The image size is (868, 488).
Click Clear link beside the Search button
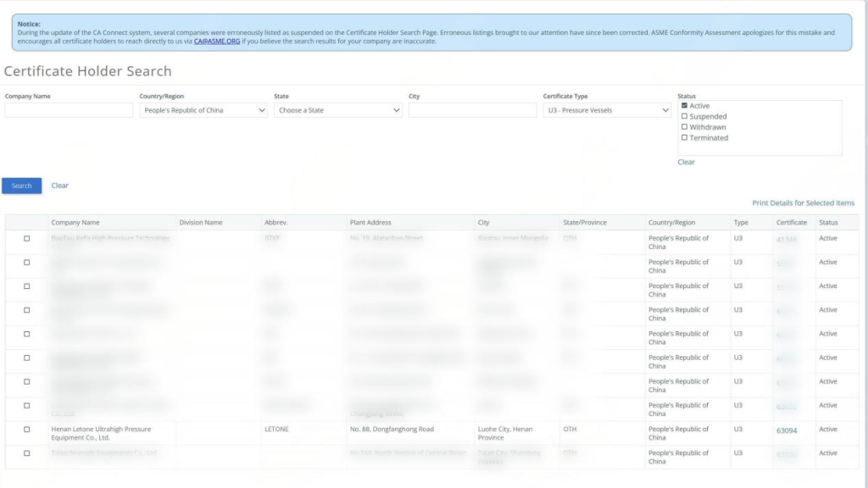pyautogui.click(x=60, y=186)
